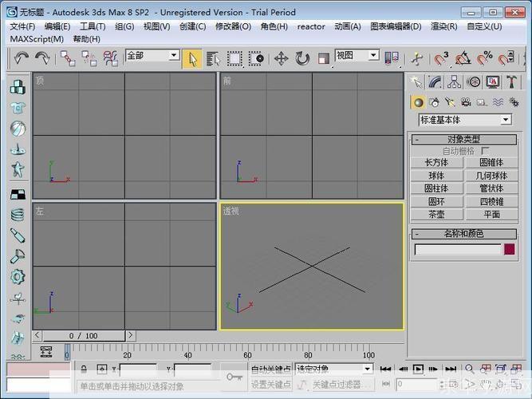532x399 pixels.
Task: Collapse the 名称和颜色 rollout
Action: 463,234
